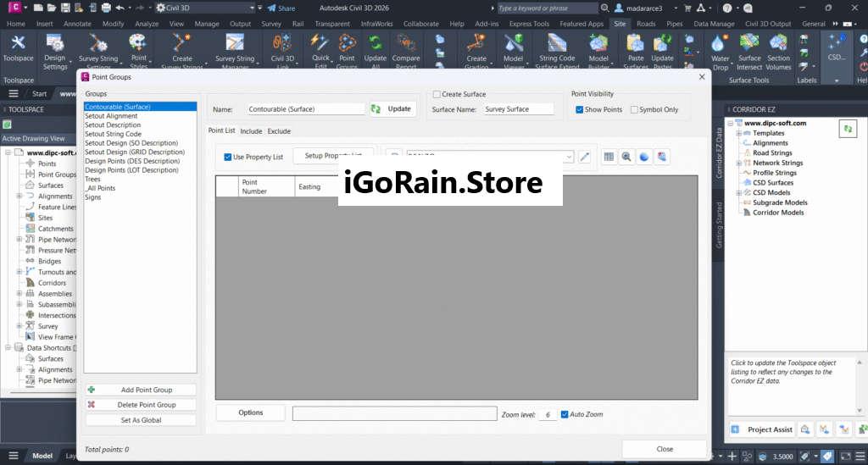The height and width of the screenshot is (465, 868).
Task: Toggle the Use Property List checkbox
Action: pyautogui.click(x=227, y=157)
